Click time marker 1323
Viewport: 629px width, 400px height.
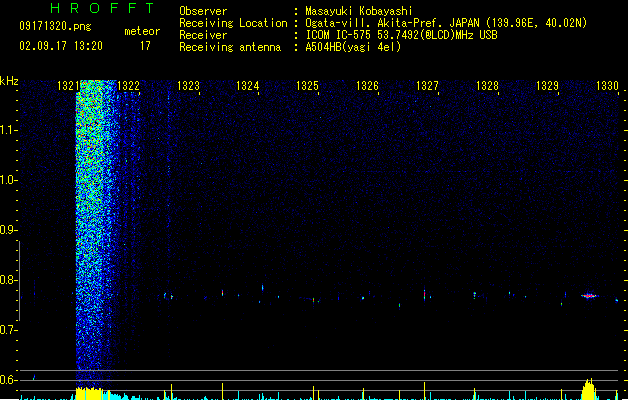click(188, 86)
